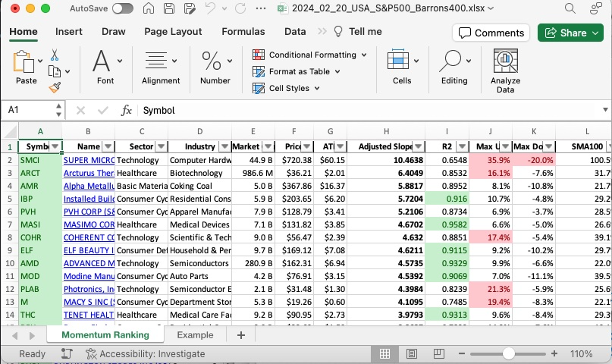Click the Name Box showing A1

click(x=31, y=110)
